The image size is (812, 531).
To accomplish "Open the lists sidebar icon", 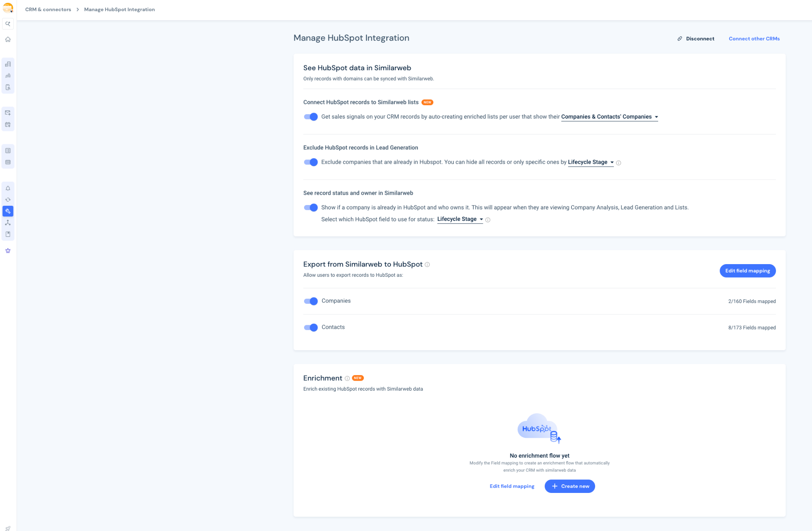I will click(x=8, y=151).
